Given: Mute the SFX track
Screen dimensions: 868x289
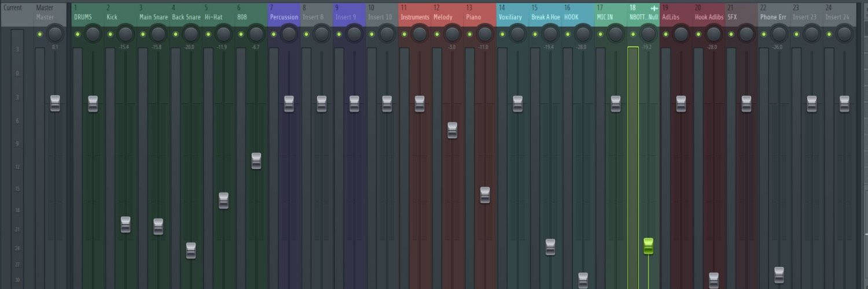Looking at the screenshot, I should coord(731,34).
